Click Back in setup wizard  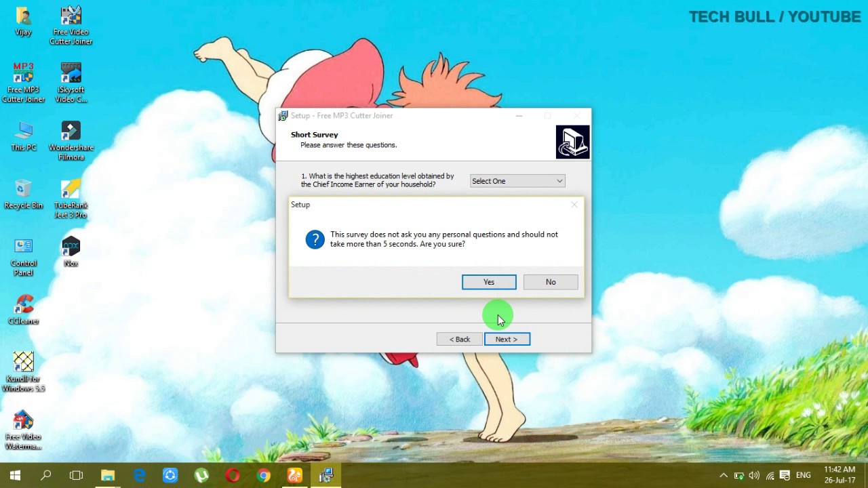459,339
